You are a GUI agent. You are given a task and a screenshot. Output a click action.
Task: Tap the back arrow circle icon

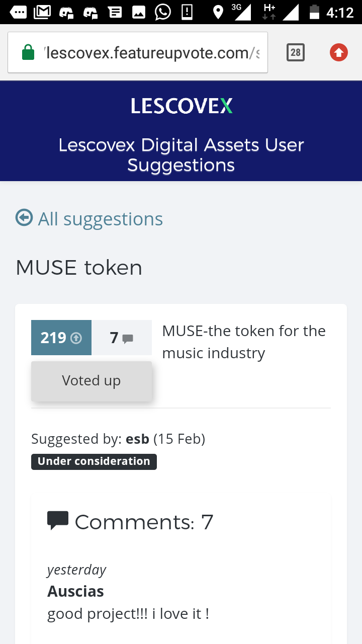(24, 218)
